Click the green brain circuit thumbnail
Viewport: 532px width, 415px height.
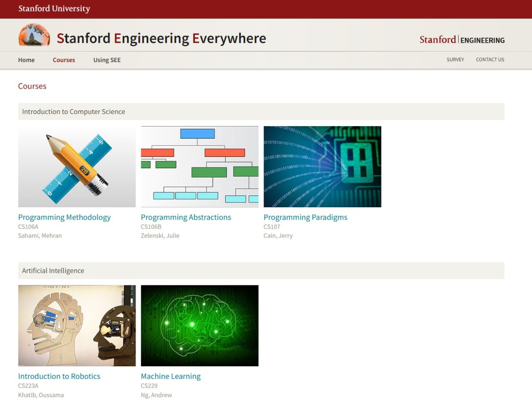[199, 326]
